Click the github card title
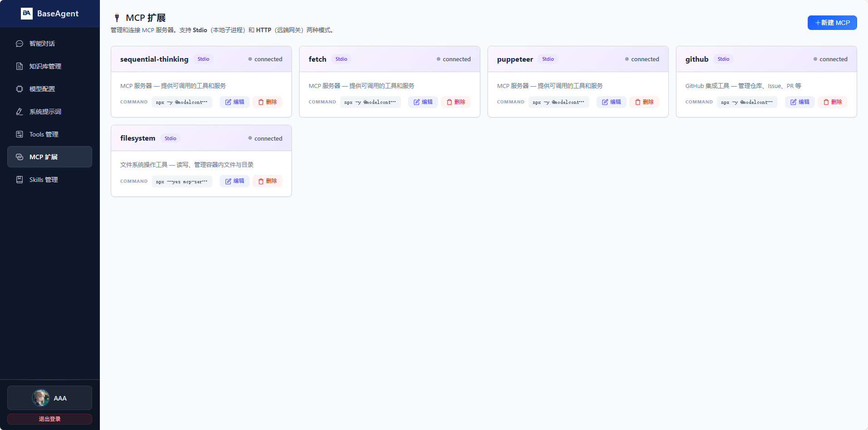 click(697, 59)
